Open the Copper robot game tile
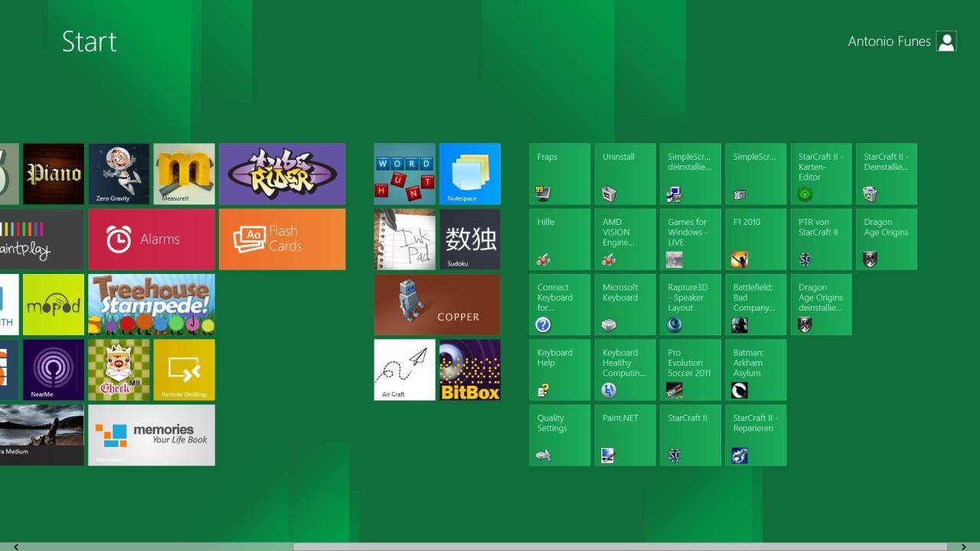 pyautogui.click(x=437, y=305)
